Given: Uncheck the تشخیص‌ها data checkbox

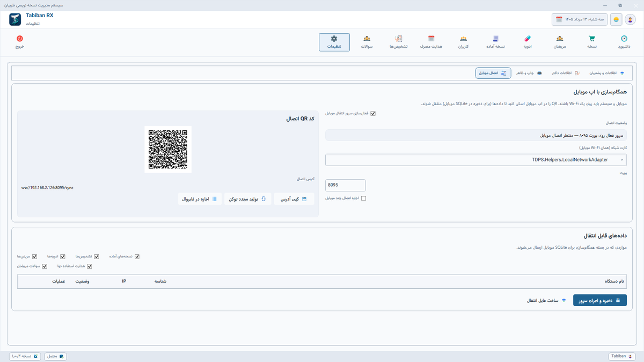Looking at the screenshot, I should [96, 256].
